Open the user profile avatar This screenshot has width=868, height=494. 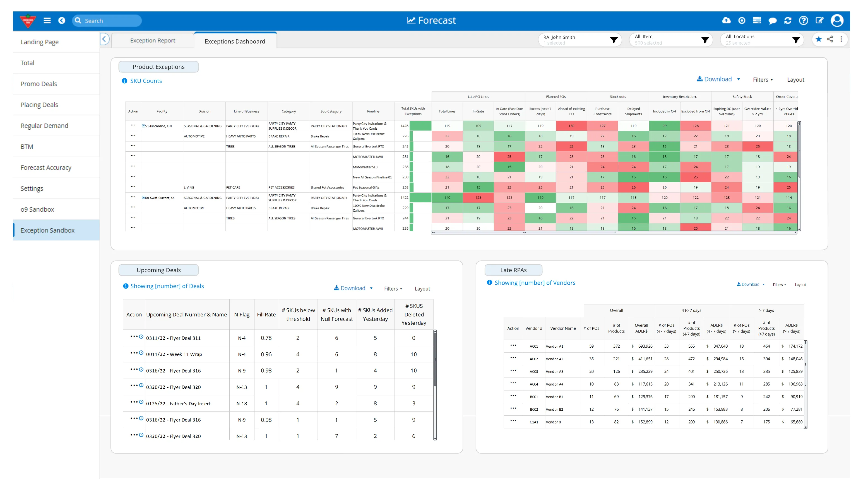837,20
